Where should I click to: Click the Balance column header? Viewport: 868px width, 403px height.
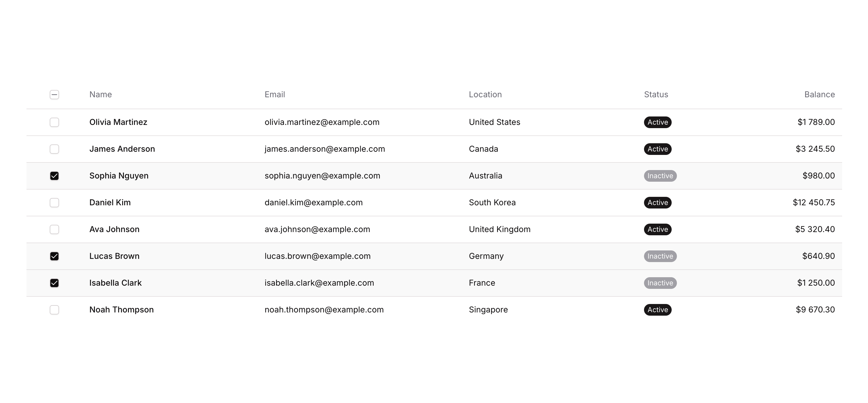coord(819,94)
